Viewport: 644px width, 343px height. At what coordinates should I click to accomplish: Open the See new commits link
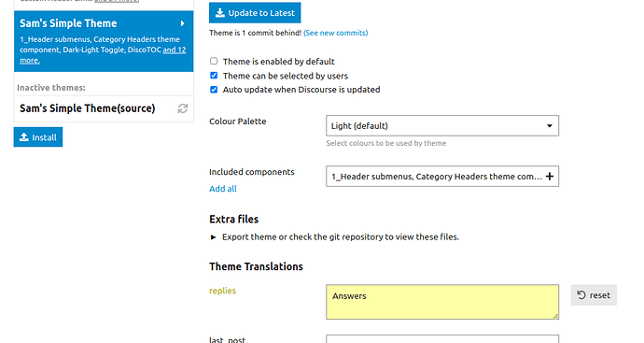336,33
